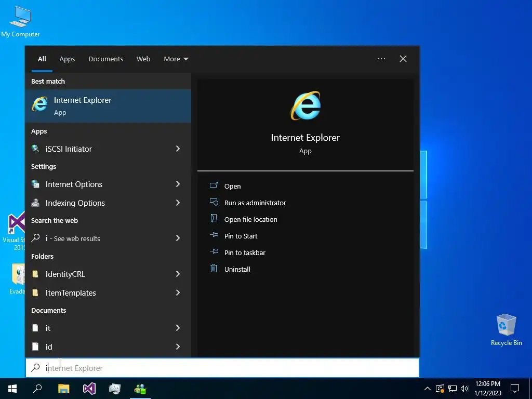Screen dimensions: 532x399
Task: Click the Visual Studio desktop shortcut
Action: click(x=16, y=223)
